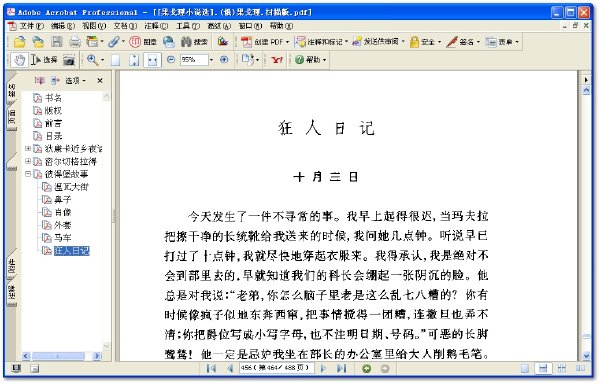The height and width of the screenshot is (384, 600).
Task: Collapse the 彼得堡故事 bookmark node
Action: point(28,174)
